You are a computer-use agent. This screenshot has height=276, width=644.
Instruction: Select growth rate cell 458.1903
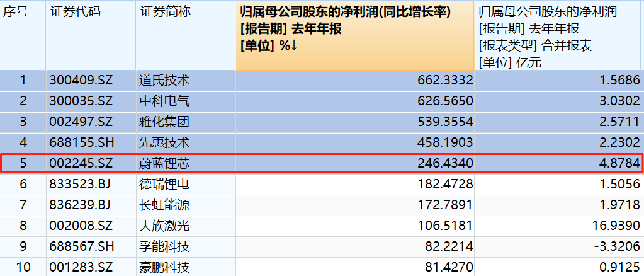click(x=355, y=143)
